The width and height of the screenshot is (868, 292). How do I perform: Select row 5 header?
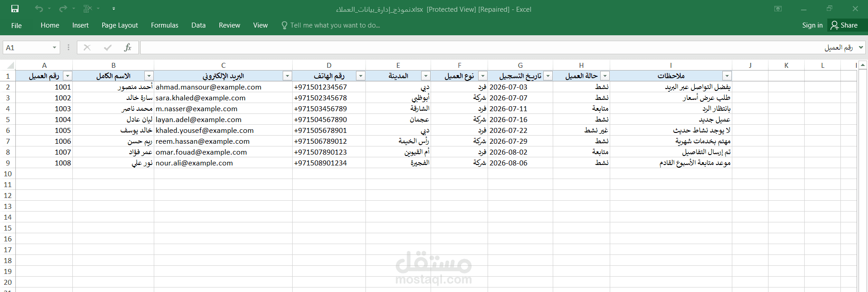pos(8,119)
